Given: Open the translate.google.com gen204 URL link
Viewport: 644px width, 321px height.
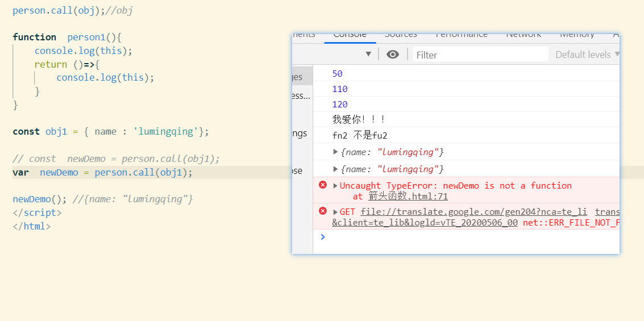Looking at the screenshot, I should [x=474, y=212].
